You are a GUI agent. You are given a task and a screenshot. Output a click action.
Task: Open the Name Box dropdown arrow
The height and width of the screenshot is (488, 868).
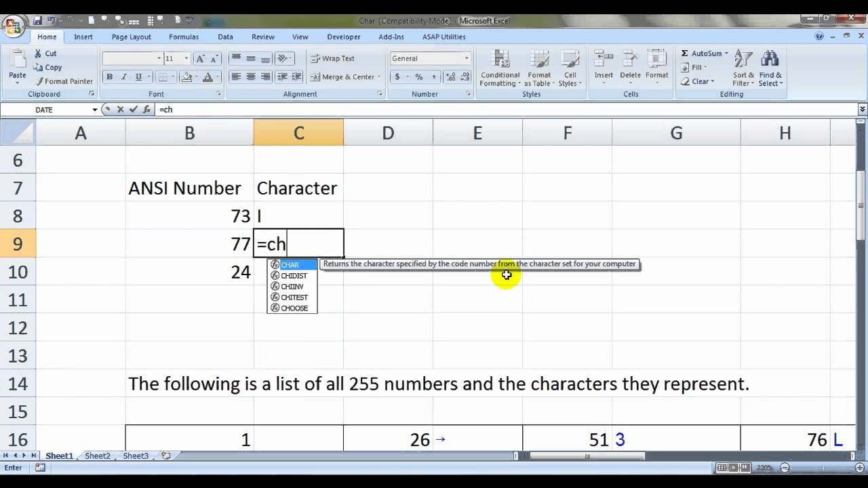pos(95,109)
